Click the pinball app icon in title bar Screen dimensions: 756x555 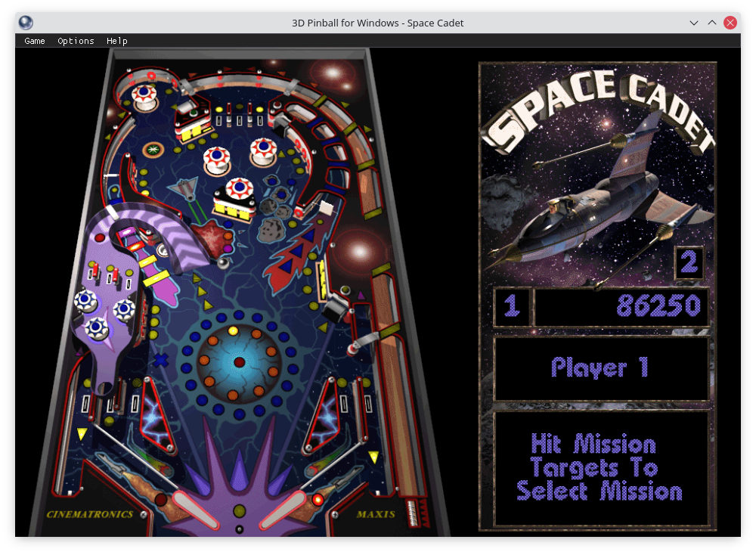click(x=26, y=23)
